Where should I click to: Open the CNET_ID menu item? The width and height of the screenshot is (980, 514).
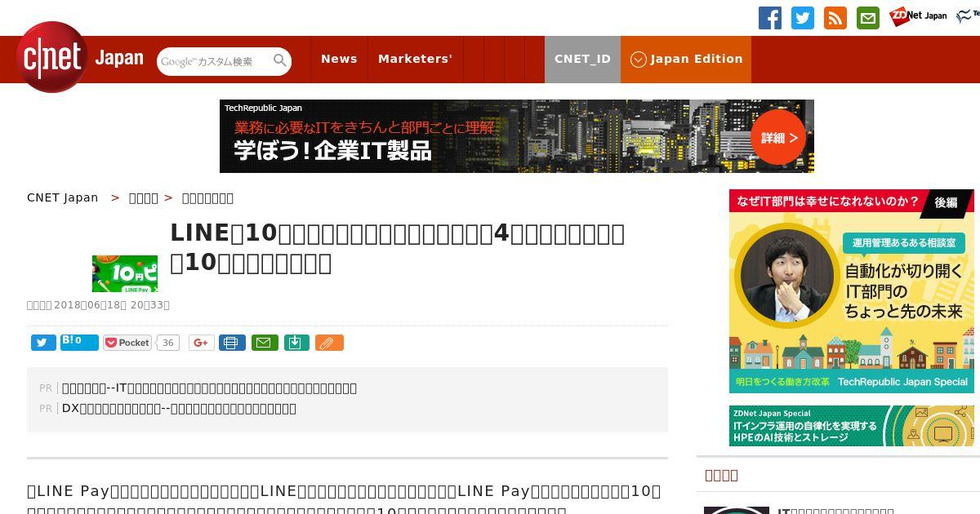coord(582,59)
